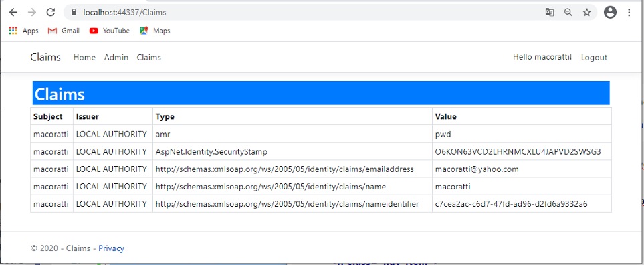Click macoratti subject in nameidentifier row

click(x=51, y=204)
